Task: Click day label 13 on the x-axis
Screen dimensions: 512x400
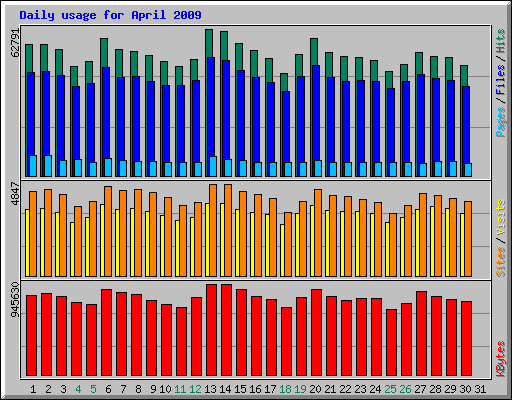Action: click(210, 389)
